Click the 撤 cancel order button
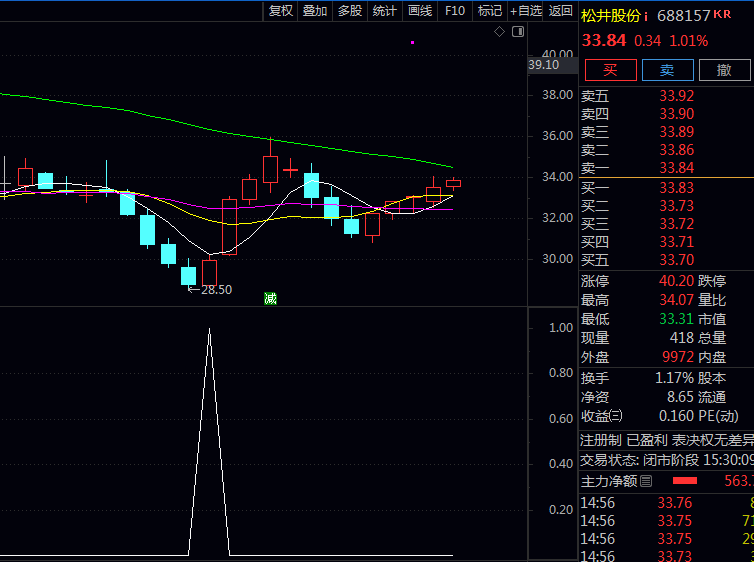The height and width of the screenshot is (562, 754). pyautogui.click(x=723, y=69)
